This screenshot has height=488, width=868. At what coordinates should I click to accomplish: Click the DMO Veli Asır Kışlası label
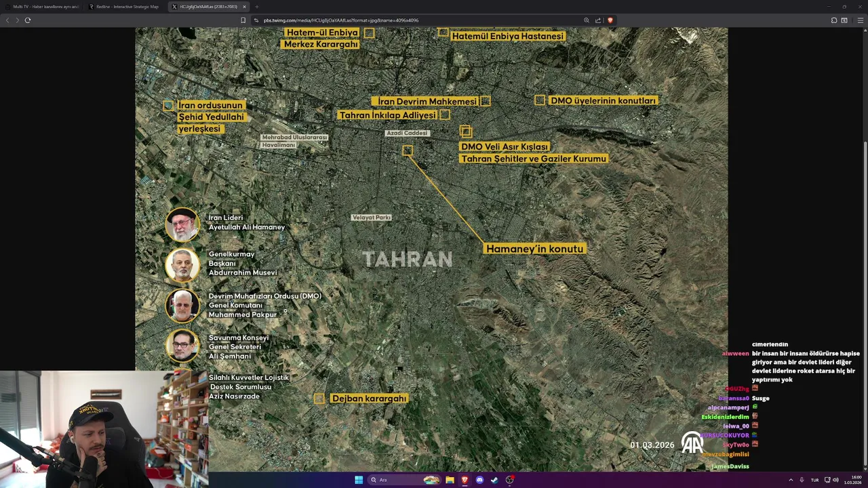tap(505, 146)
